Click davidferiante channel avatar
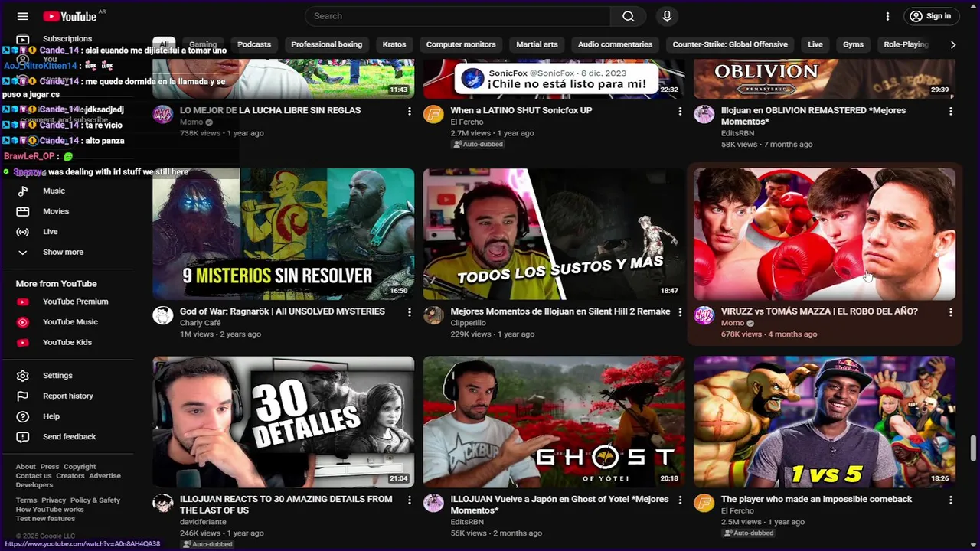Screen dimensions: 980x551 click(x=162, y=503)
